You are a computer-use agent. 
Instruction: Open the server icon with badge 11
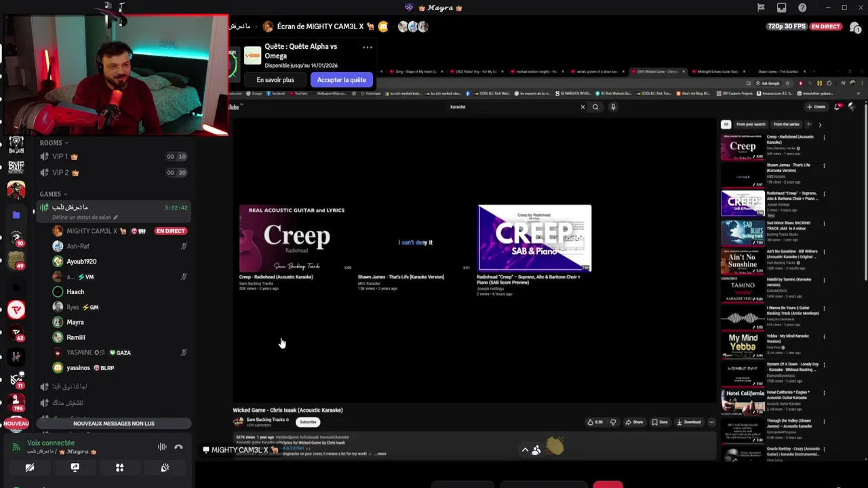click(16, 380)
